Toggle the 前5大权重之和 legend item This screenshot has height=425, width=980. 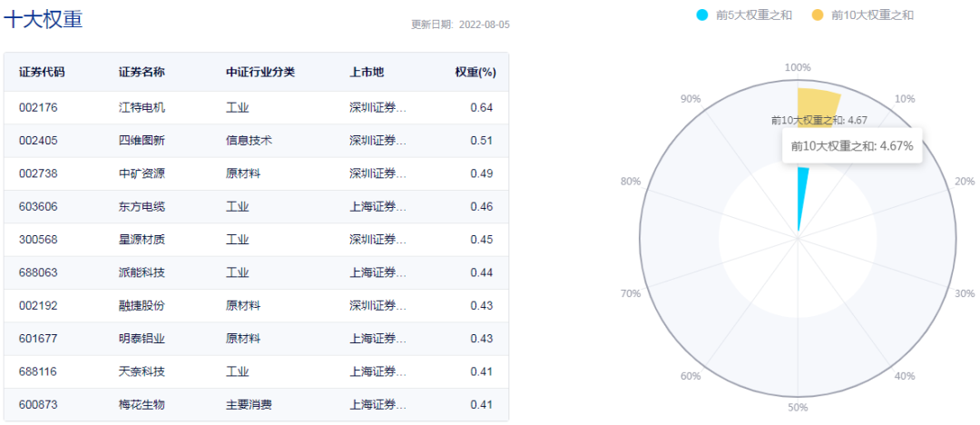coord(744,15)
